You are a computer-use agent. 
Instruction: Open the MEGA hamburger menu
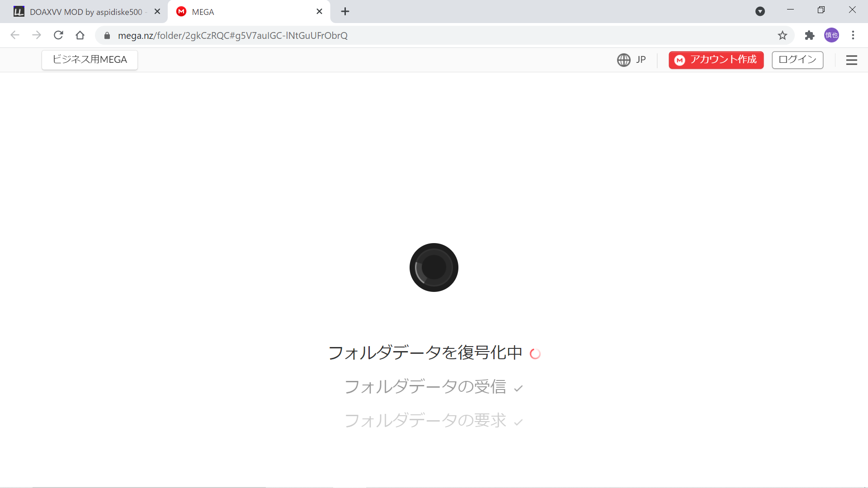(852, 60)
